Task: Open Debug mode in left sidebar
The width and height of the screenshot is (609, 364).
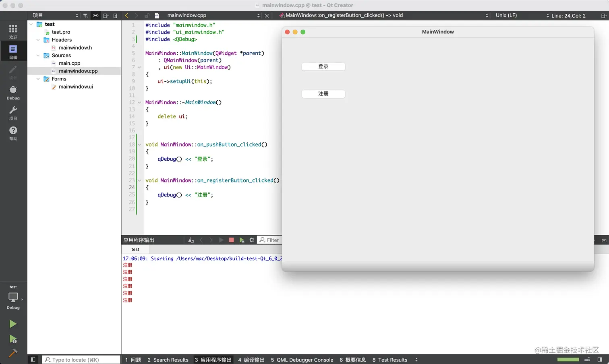Action: [x=13, y=92]
